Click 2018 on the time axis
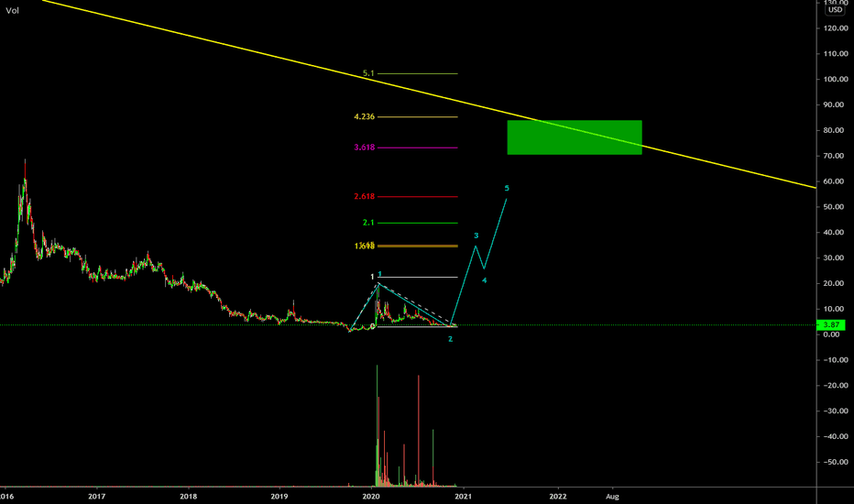Viewport: 854px width, 504px height. click(188, 497)
